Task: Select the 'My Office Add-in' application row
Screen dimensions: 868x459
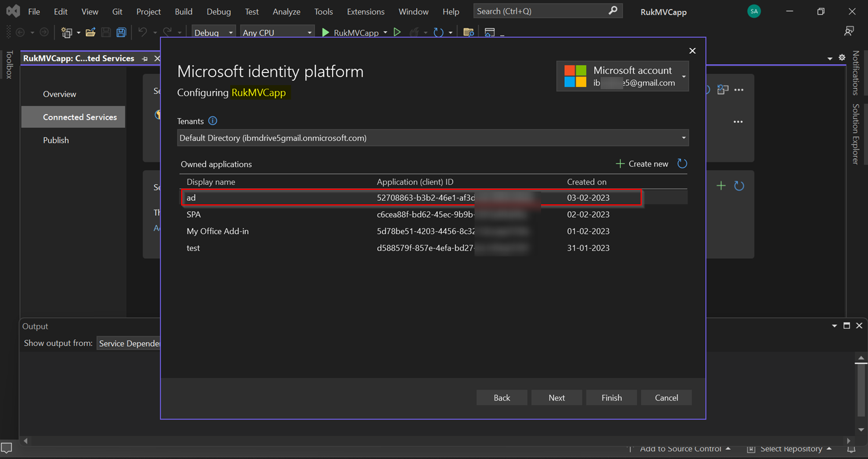Action: (433, 231)
